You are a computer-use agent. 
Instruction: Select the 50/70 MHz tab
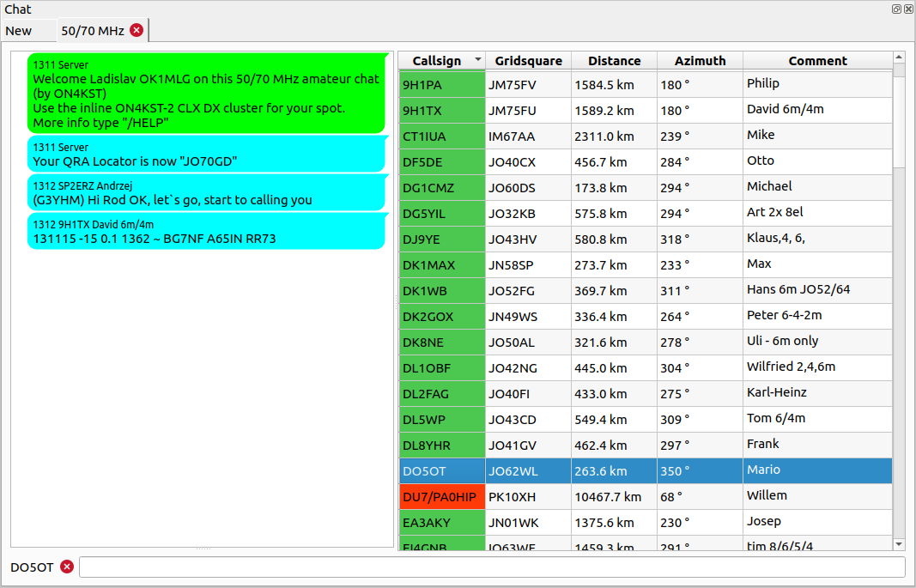92,31
